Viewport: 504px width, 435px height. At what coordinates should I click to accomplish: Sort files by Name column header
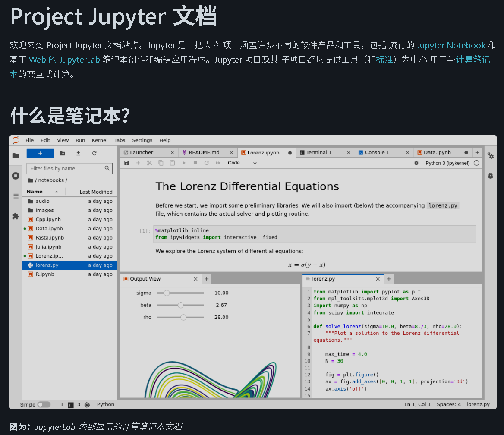pyautogui.click(x=42, y=192)
